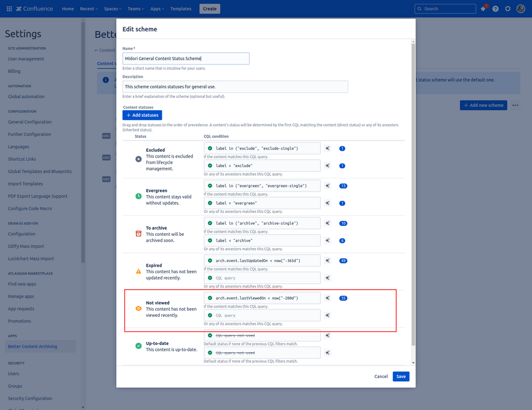Open your profile avatar
This screenshot has width=532, height=410.
(521, 9)
